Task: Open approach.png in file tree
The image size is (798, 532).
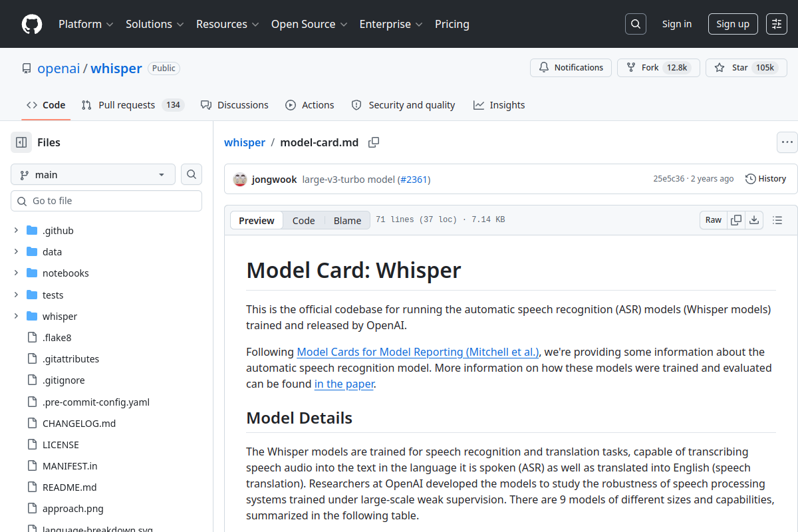Action: [73, 509]
